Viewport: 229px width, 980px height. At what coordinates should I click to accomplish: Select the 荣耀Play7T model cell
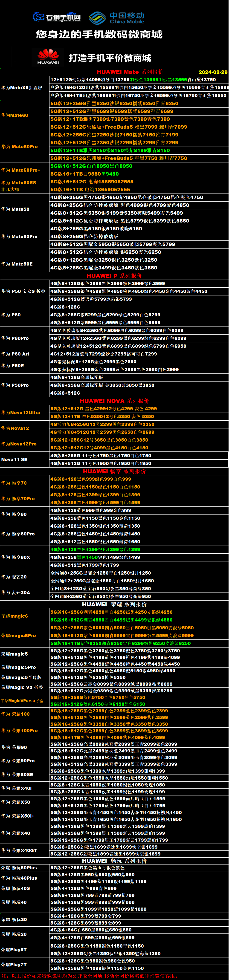point(25,964)
